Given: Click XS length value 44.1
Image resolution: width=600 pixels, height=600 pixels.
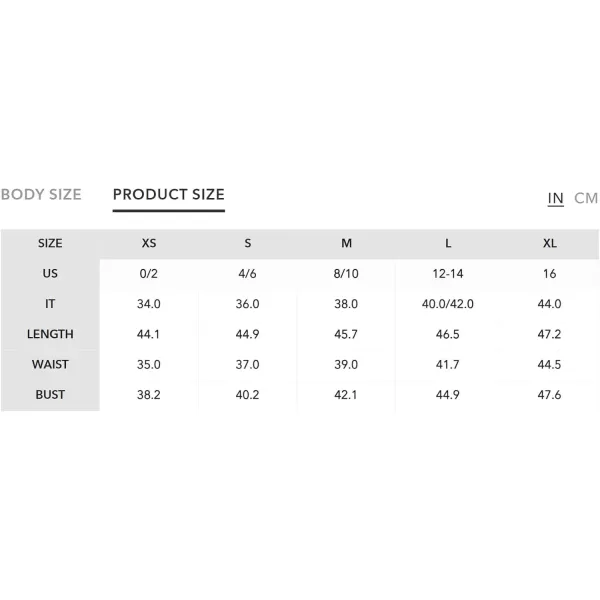Looking at the screenshot, I should click(148, 334).
